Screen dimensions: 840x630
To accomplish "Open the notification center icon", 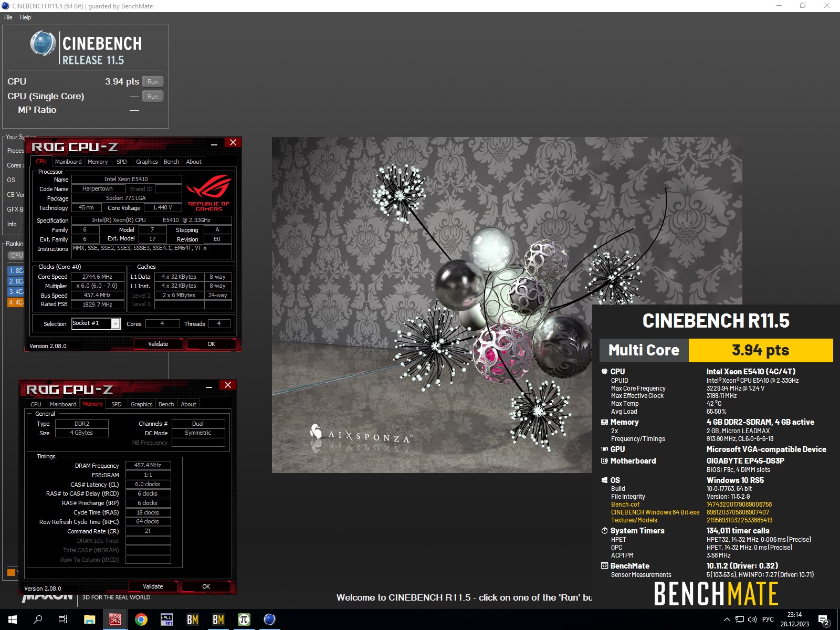I will pos(824,619).
